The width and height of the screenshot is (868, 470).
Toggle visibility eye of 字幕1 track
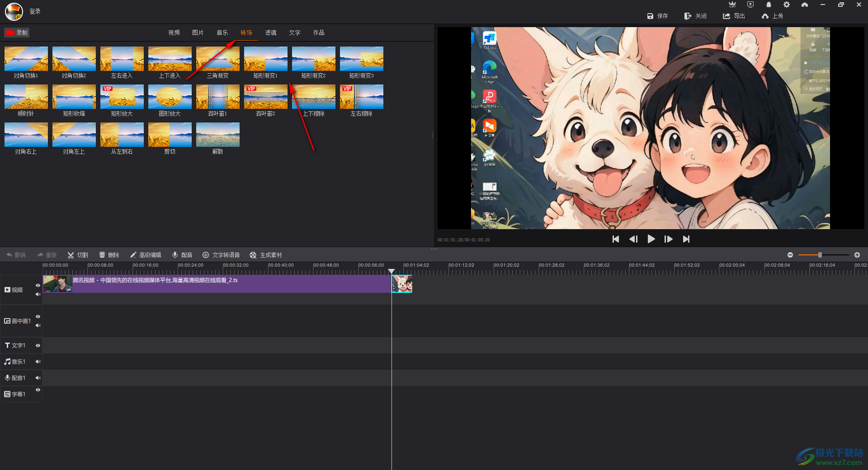38,390
